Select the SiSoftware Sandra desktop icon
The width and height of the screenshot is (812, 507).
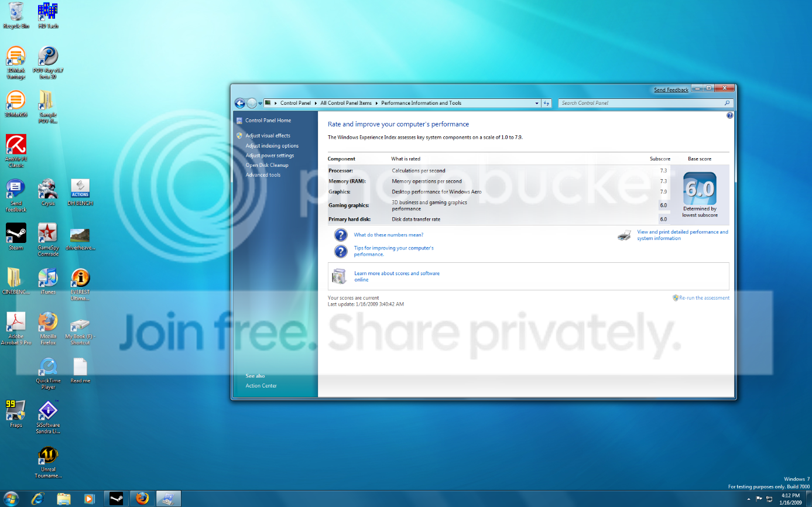[x=48, y=417]
